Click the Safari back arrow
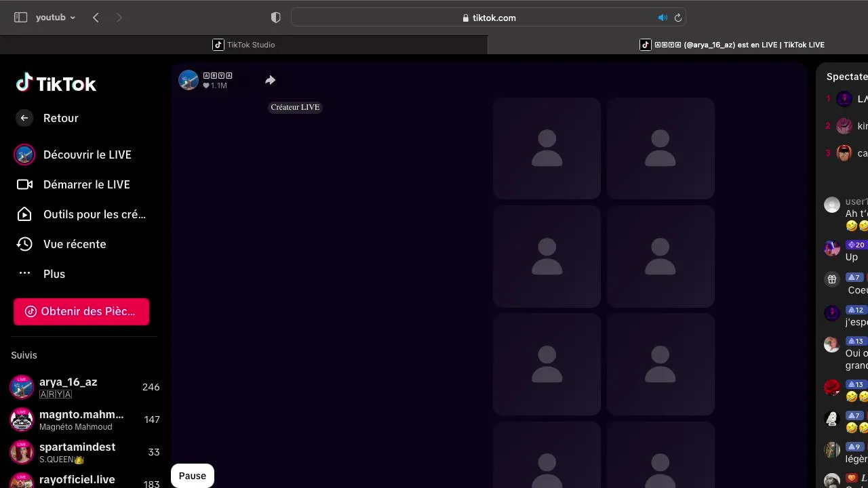 (x=96, y=18)
